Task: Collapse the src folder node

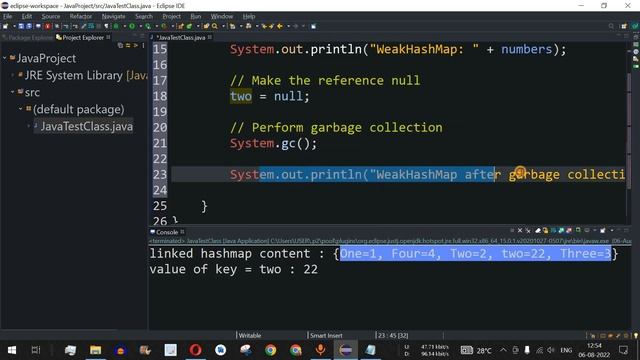Action: [12, 92]
